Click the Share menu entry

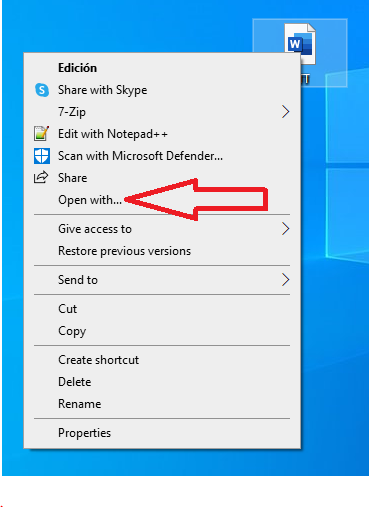point(162,178)
